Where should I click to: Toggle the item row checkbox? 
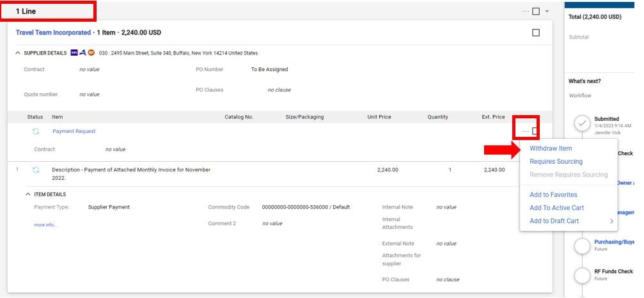535,131
